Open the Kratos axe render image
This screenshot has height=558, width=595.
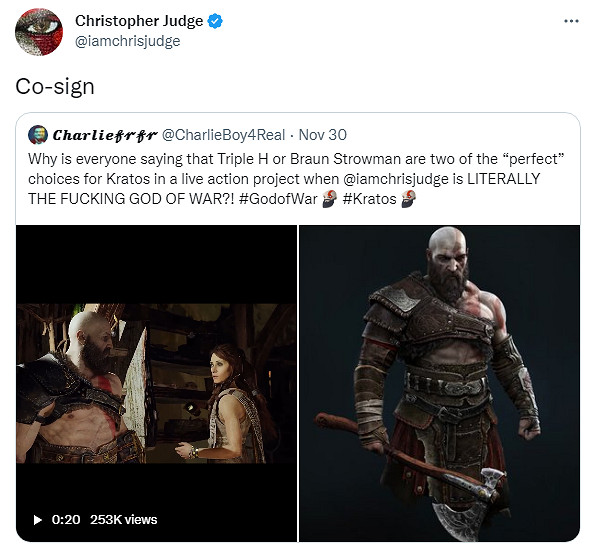click(439, 383)
